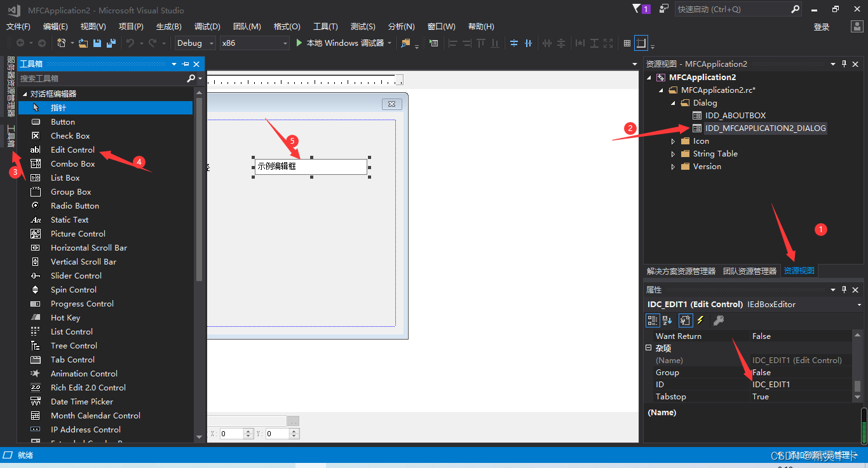868x468 pixels.
Task: Select the 示例编辑框 edit control on dialog
Action: (x=311, y=167)
